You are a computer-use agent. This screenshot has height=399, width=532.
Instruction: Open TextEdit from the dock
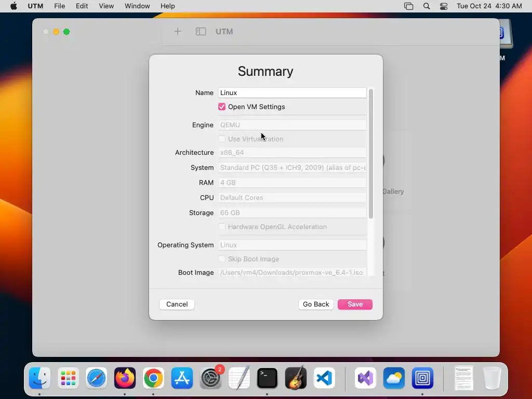click(239, 378)
